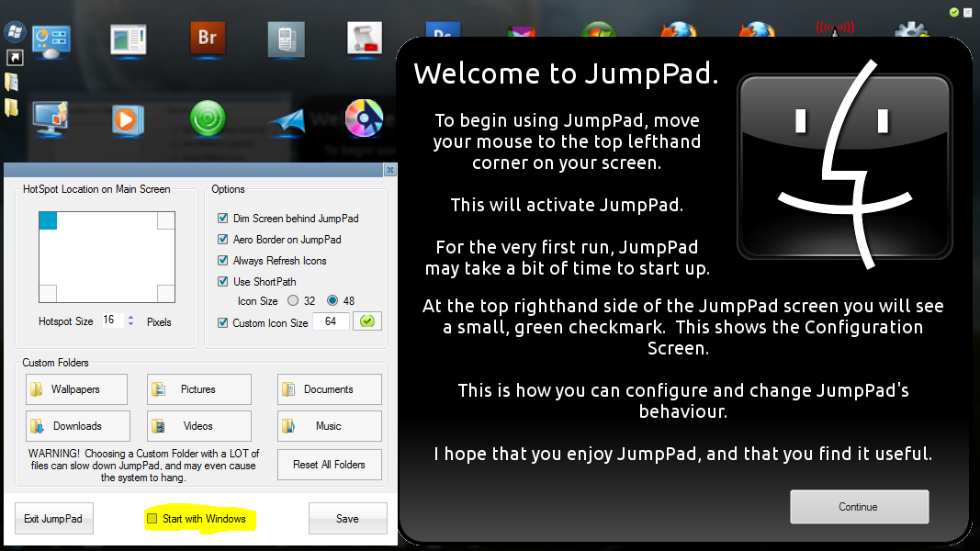
Task: Launch the red wireless antenna icon
Action: (x=835, y=28)
